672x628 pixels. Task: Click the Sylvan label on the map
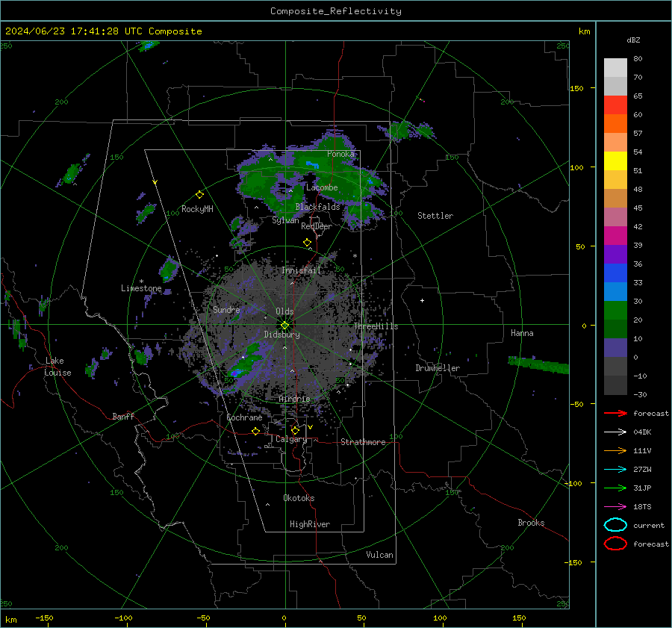pyautogui.click(x=285, y=220)
